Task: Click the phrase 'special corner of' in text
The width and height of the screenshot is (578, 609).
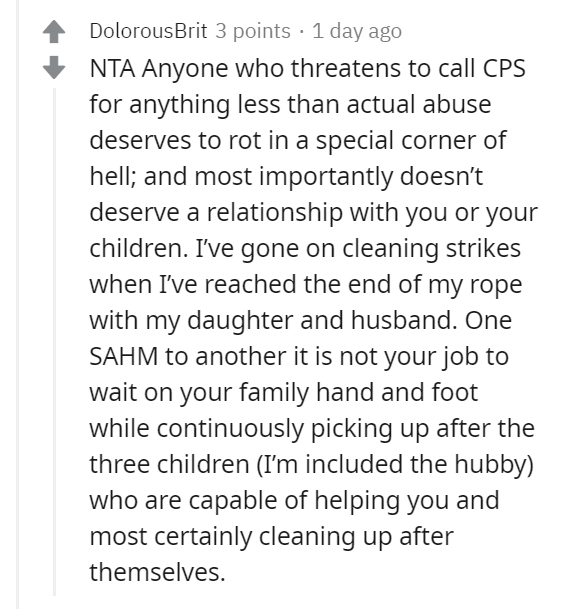Action: (411, 141)
